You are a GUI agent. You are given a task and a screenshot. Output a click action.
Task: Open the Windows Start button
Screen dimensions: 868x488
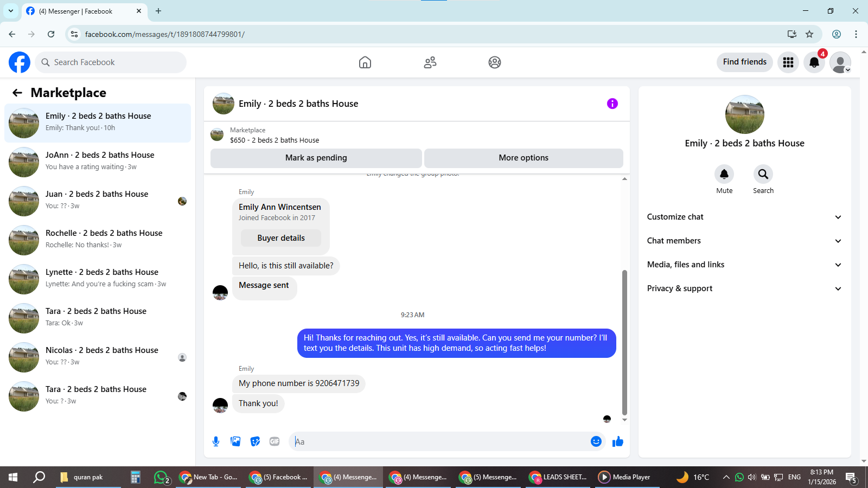click(13, 477)
